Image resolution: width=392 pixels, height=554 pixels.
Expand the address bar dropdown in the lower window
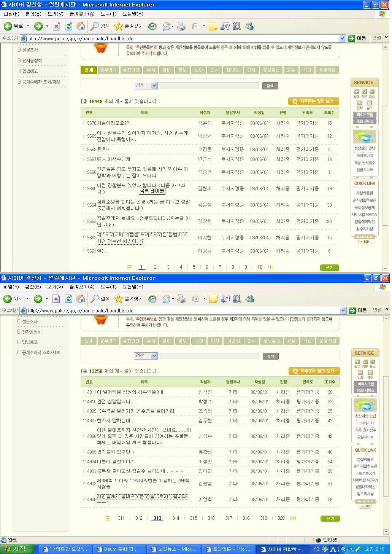[342, 310]
